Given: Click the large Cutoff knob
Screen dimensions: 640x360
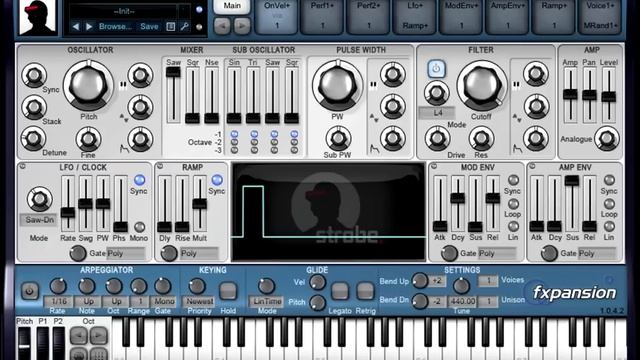Looking at the screenshot, I should (x=482, y=86).
